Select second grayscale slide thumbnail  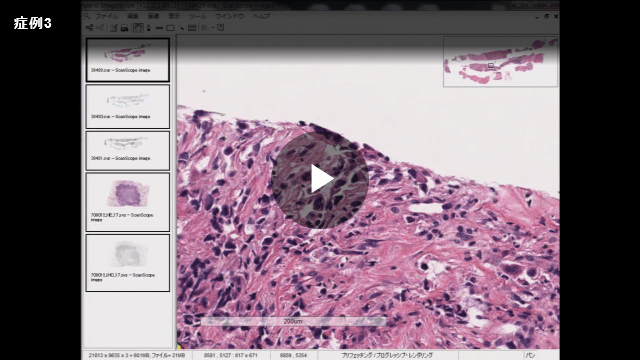click(x=128, y=107)
